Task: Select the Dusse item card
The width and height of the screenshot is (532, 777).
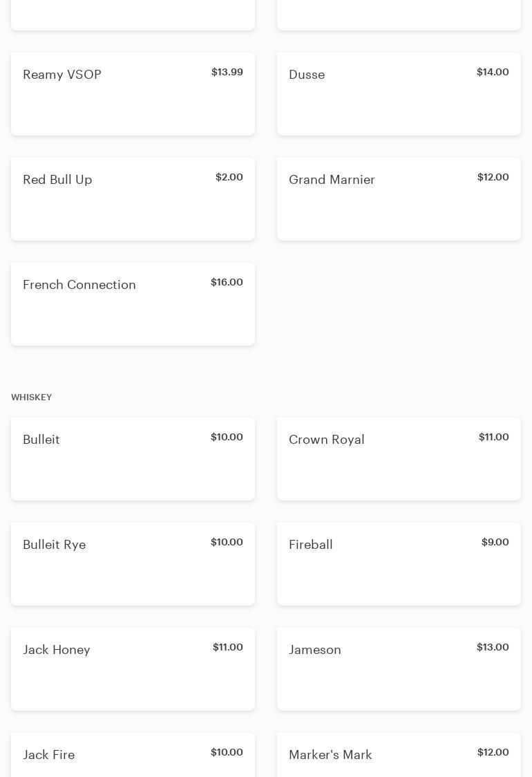Action: point(399,94)
